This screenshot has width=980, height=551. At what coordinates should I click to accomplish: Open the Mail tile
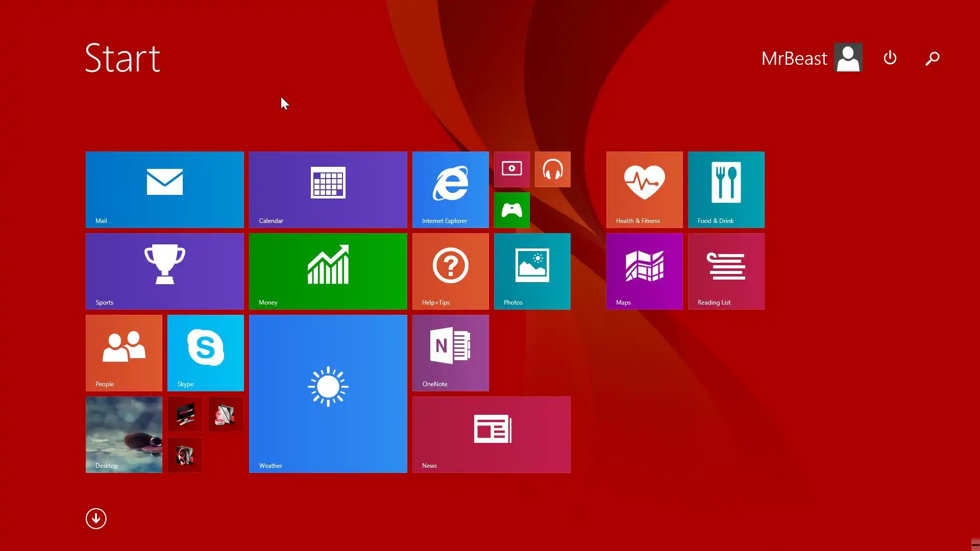pyautogui.click(x=164, y=189)
